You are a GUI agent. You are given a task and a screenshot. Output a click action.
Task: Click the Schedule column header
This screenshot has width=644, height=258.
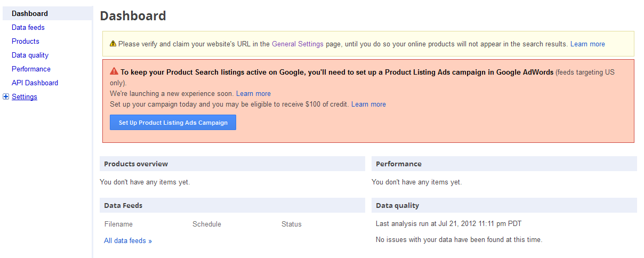point(206,224)
